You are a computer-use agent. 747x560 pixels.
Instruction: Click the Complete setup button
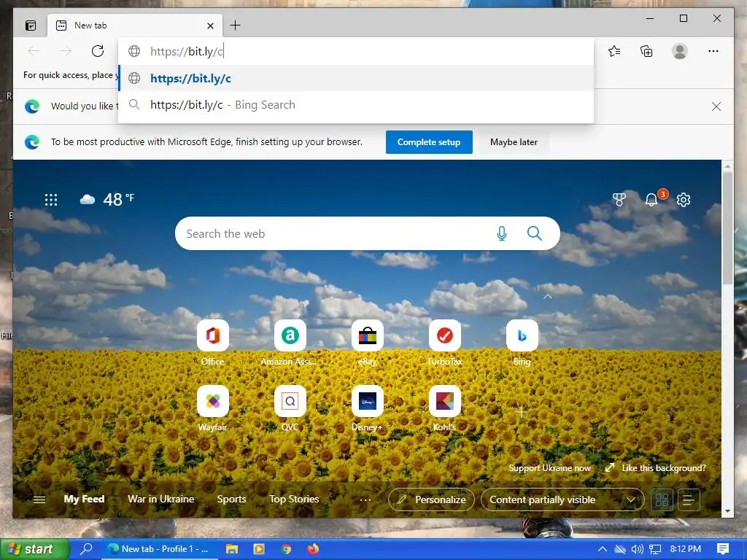click(429, 142)
